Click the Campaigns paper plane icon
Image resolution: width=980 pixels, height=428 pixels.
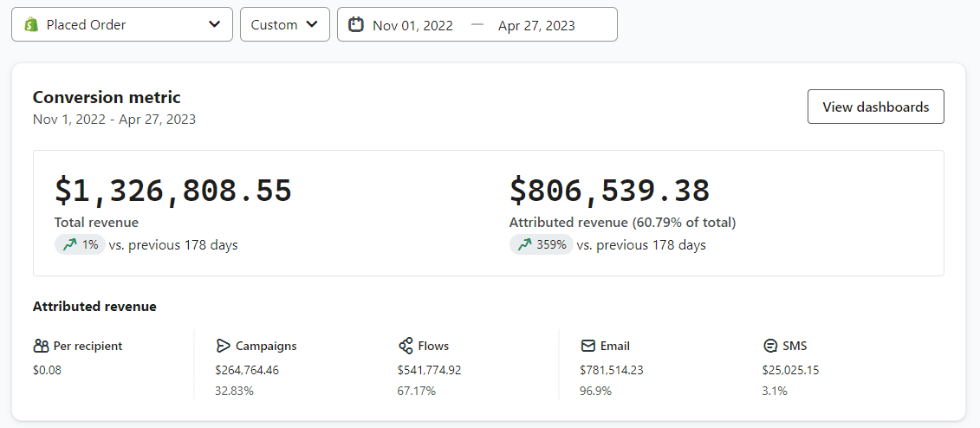224,346
